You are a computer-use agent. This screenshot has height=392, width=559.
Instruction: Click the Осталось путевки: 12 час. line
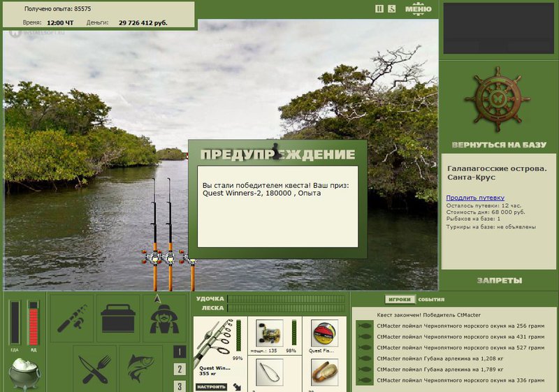[x=484, y=205]
